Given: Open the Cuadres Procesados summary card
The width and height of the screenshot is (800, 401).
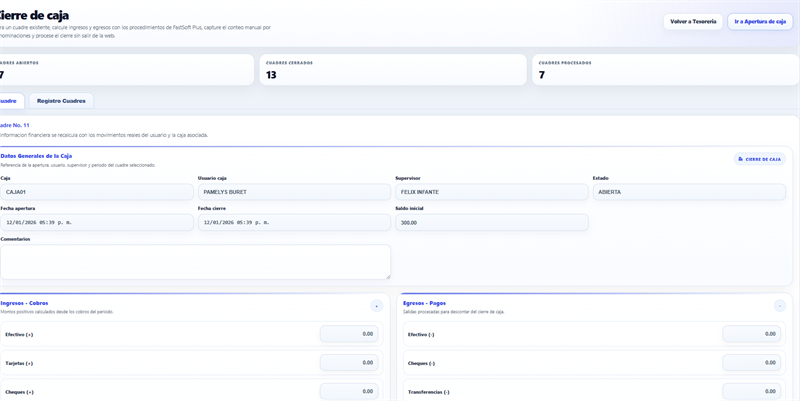Looking at the screenshot, I should [664, 69].
